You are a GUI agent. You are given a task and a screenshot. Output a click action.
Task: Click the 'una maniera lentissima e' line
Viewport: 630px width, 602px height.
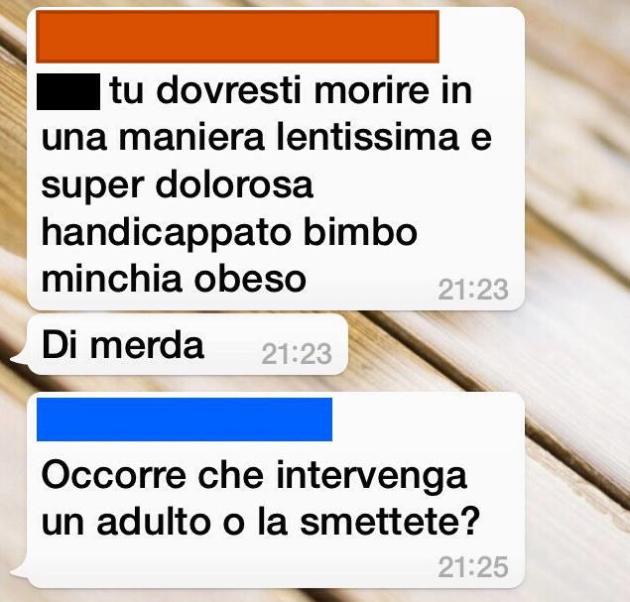click(266, 137)
